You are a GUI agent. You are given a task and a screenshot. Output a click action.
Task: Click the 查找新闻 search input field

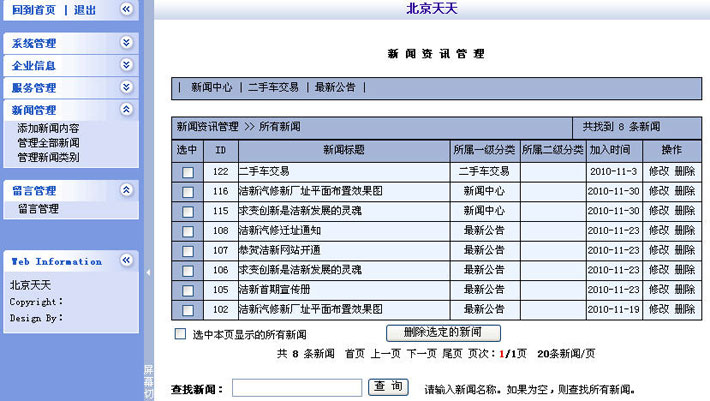click(x=296, y=388)
